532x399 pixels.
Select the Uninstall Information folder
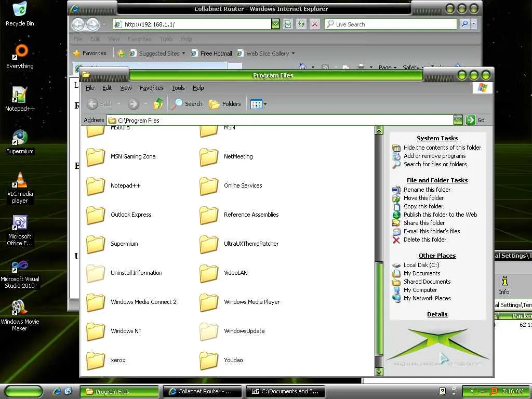124,273
